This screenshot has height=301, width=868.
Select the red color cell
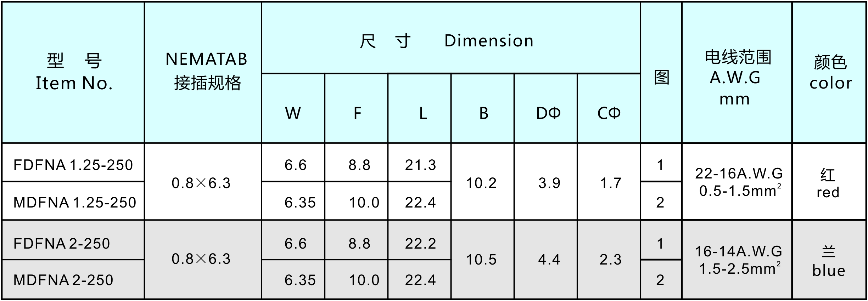click(828, 183)
